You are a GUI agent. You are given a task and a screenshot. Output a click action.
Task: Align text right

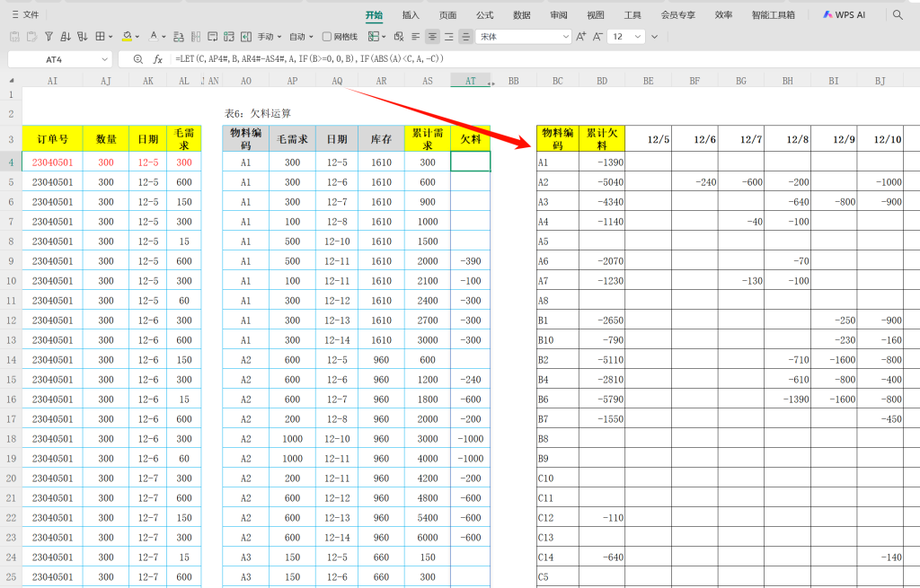tap(449, 36)
